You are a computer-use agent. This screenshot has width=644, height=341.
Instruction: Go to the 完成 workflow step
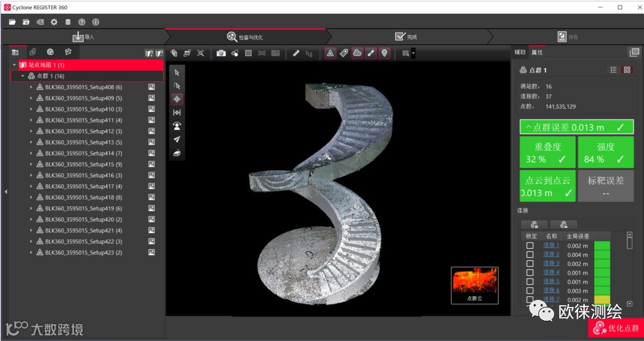pos(406,37)
